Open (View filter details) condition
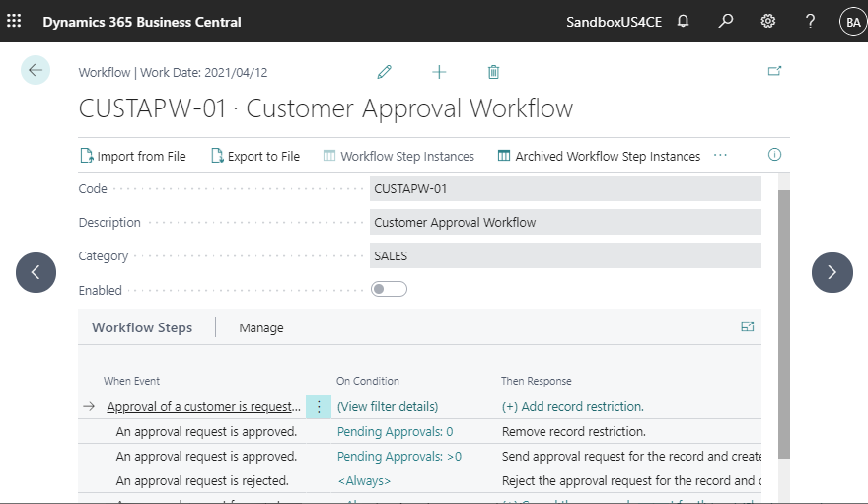 pos(388,407)
